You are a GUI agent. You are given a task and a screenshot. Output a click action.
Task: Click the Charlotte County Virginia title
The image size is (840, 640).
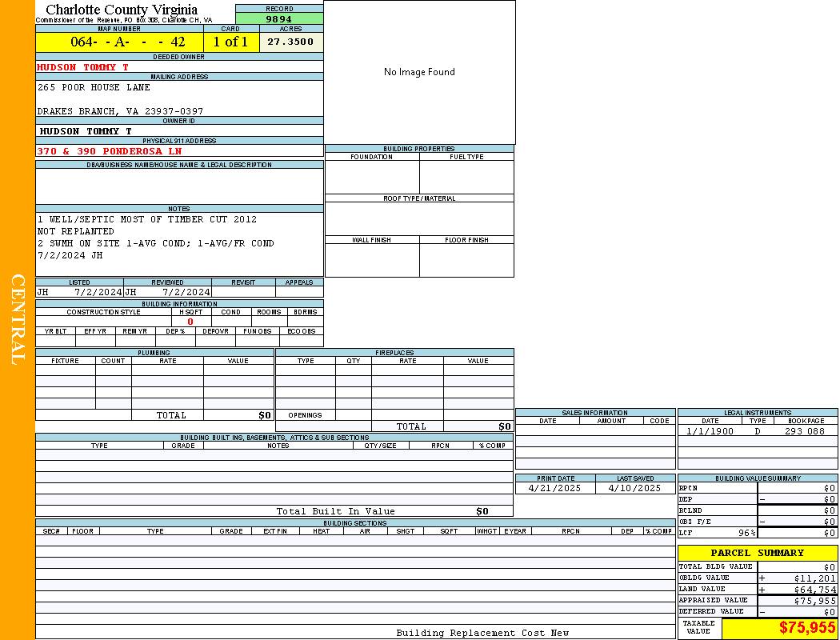[x=122, y=10]
